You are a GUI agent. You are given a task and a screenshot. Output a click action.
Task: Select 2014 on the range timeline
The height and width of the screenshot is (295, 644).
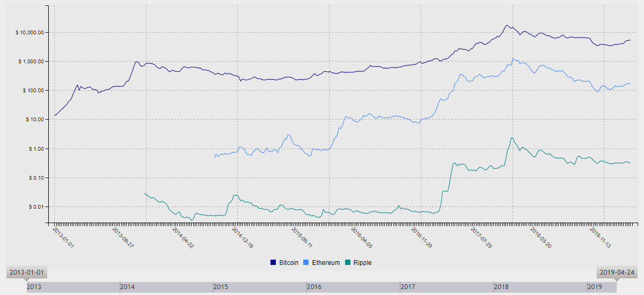coord(127,287)
